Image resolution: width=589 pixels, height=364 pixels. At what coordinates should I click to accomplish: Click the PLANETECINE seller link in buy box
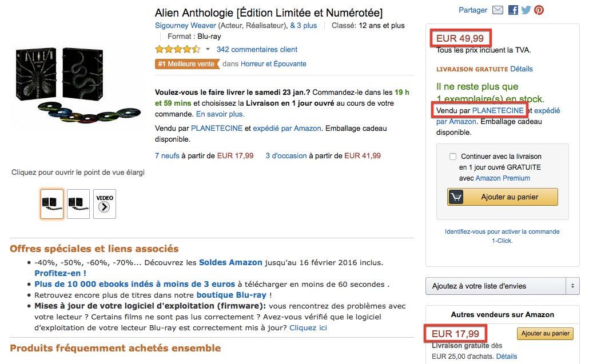(498, 110)
